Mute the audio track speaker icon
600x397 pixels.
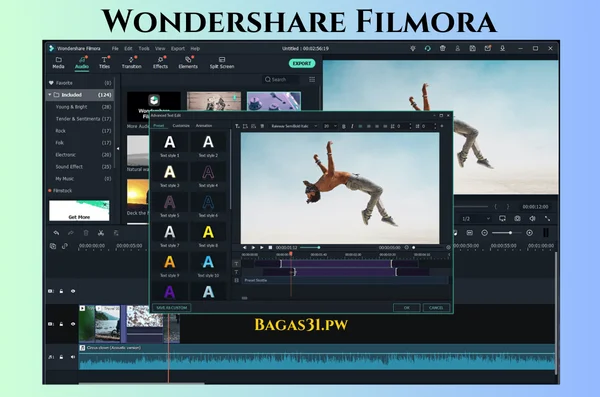73,357
